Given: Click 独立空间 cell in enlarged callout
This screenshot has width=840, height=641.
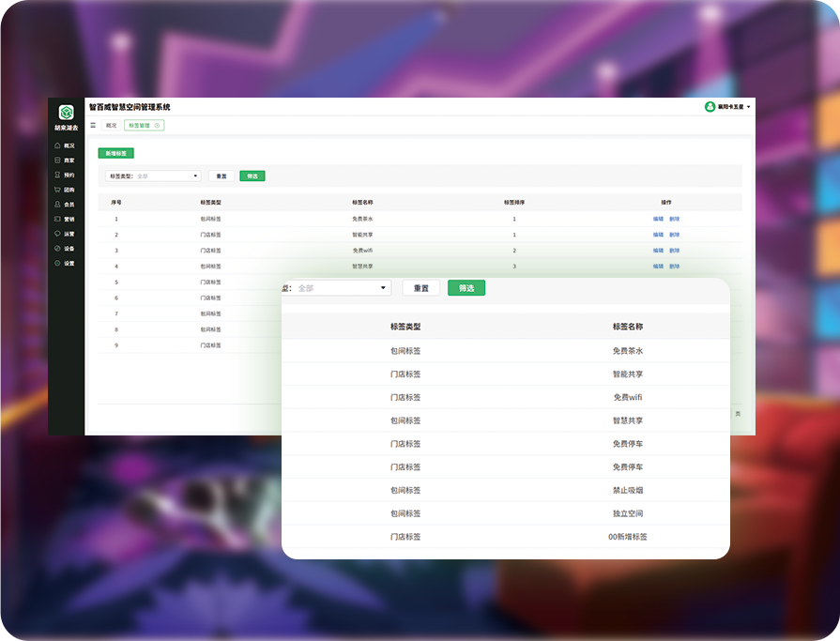Looking at the screenshot, I should point(628,513).
